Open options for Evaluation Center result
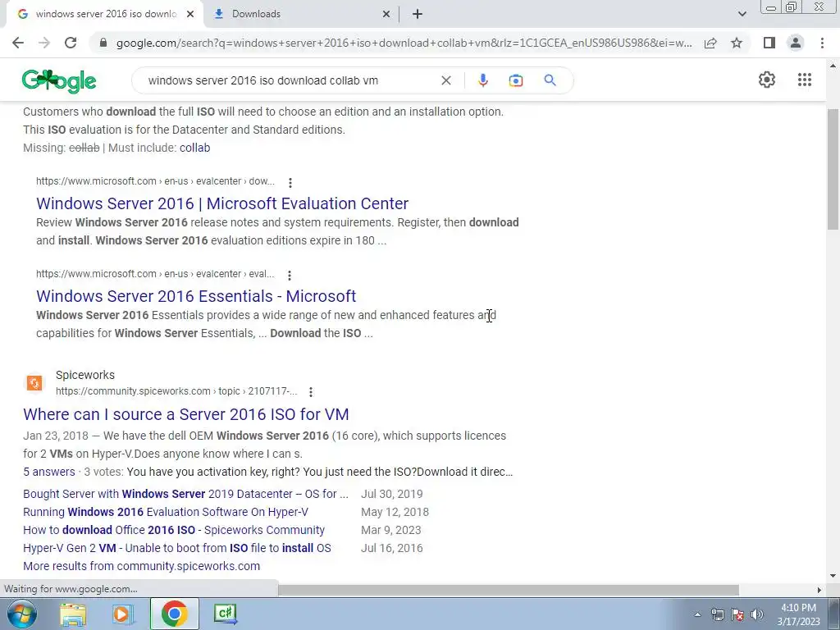Image resolution: width=840 pixels, height=630 pixels. (x=290, y=183)
